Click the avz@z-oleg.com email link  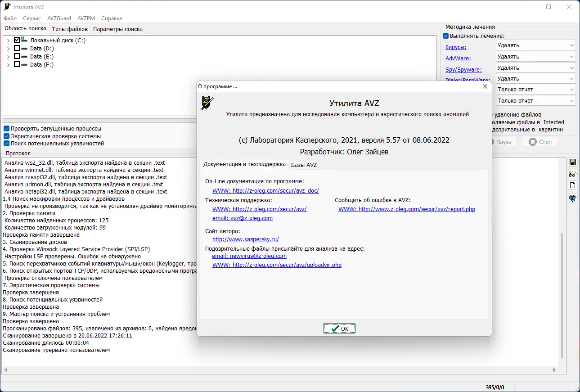(x=243, y=218)
